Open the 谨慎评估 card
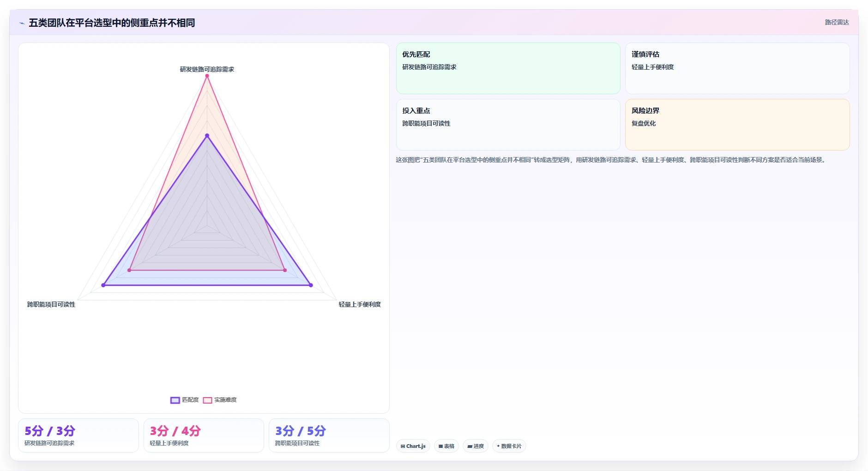Viewport: 868px width, 471px height. pos(737,68)
